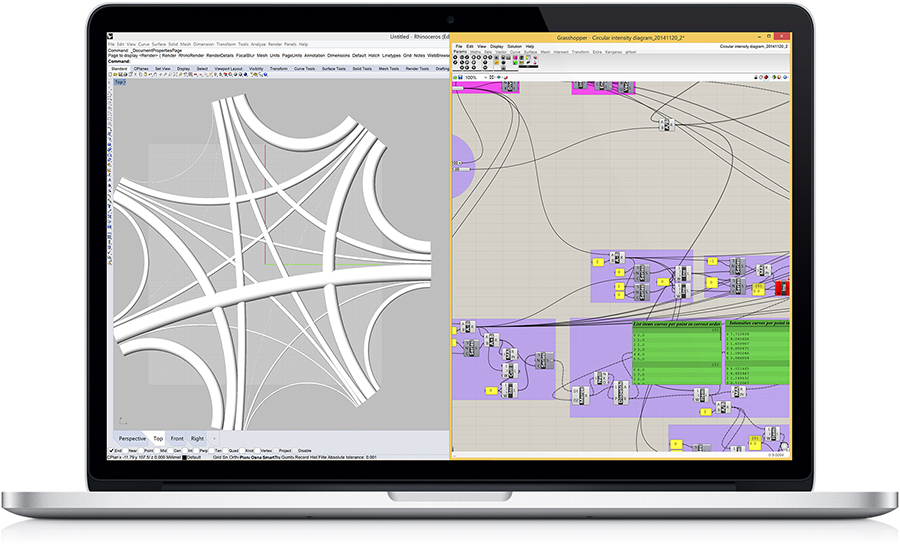Open Kangaroo component tab in Grasshopper

tap(614, 52)
